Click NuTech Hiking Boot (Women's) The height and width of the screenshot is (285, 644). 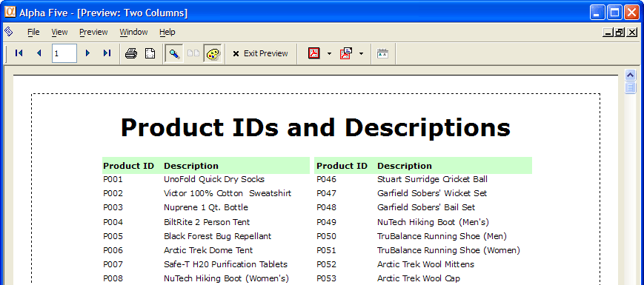pyautogui.click(x=226, y=278)
